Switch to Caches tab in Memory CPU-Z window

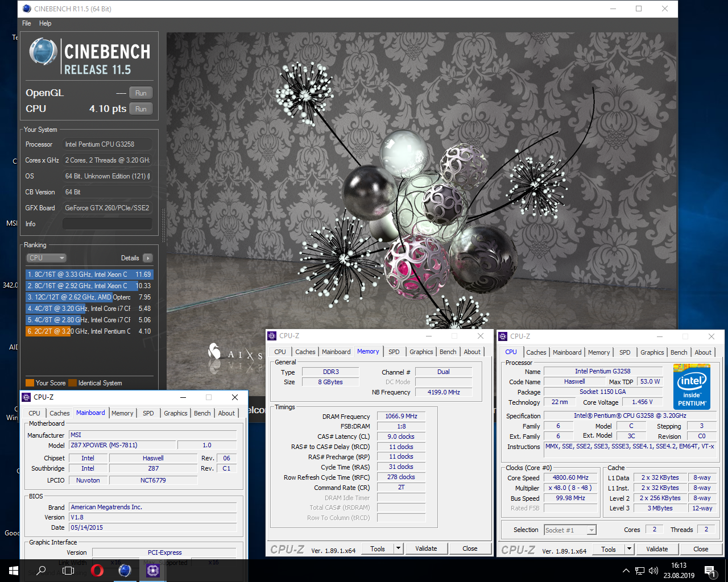[305, 352]
